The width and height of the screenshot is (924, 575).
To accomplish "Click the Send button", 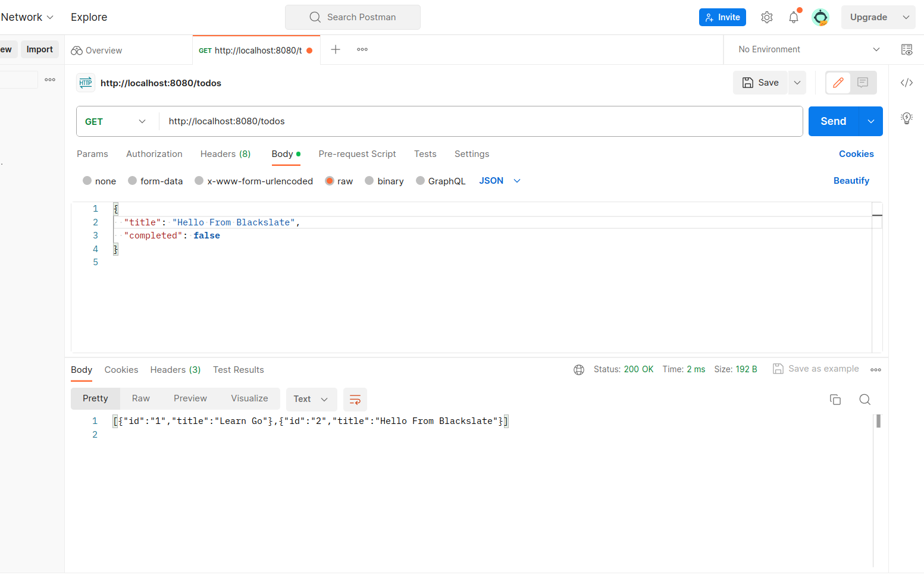I will (x=833, y=121).
